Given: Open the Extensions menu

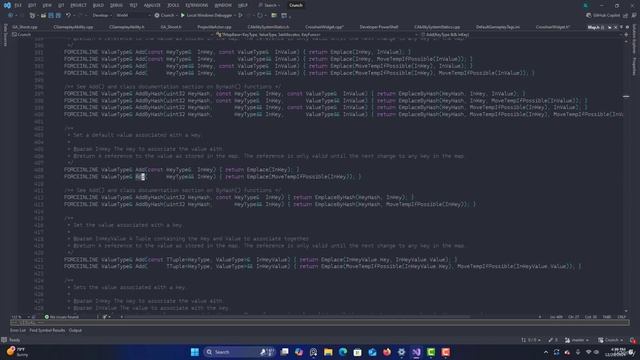Looking at the screenshot, I should tap(196, 5).
